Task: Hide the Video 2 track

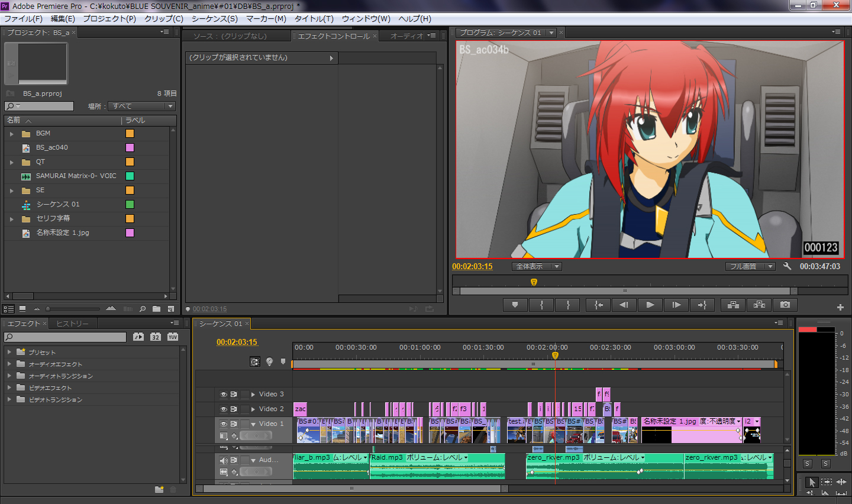Action: 224,409
